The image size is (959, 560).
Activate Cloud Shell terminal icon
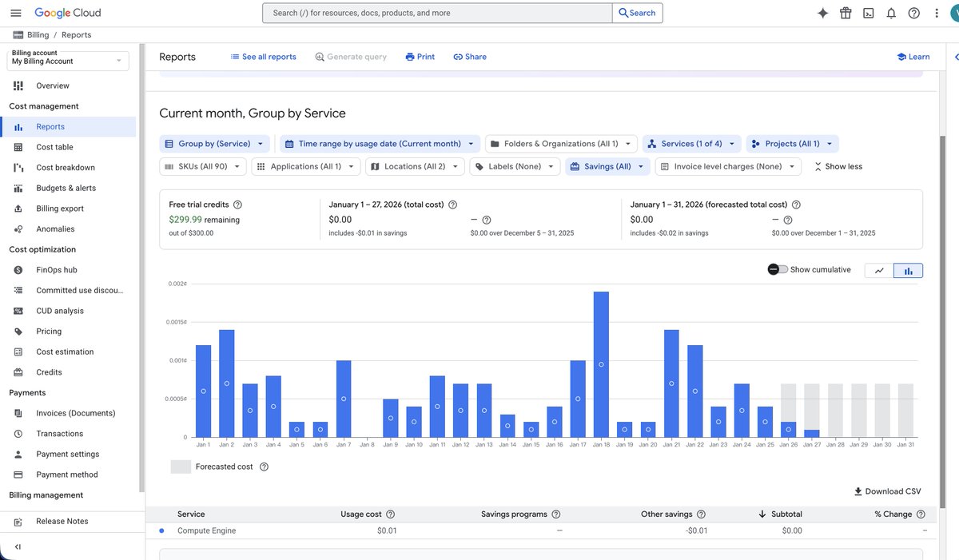[x=869, y=13]
